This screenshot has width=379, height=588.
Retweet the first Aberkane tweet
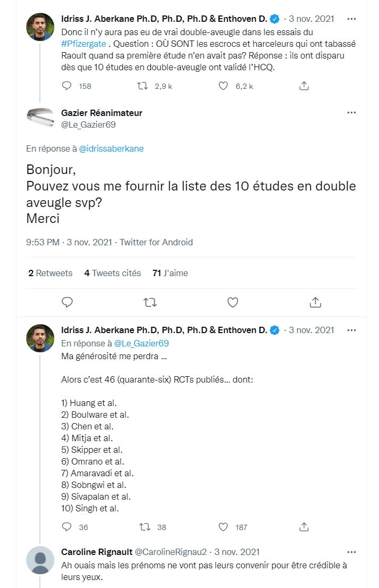point(144,86)
